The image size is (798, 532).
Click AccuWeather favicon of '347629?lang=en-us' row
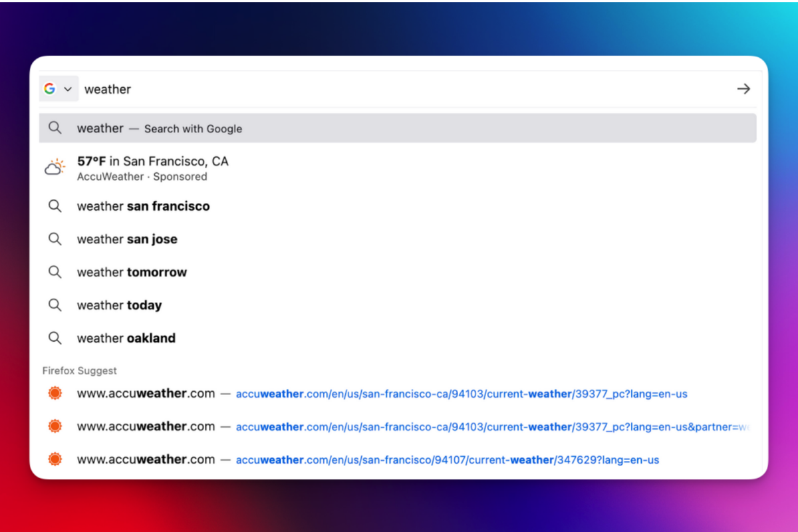point(55,460)
